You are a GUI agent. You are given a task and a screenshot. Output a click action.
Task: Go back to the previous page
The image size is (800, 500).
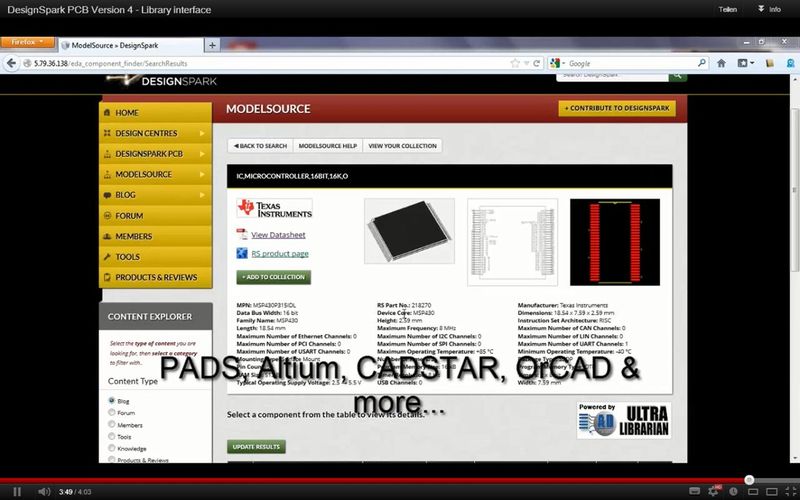11,63
